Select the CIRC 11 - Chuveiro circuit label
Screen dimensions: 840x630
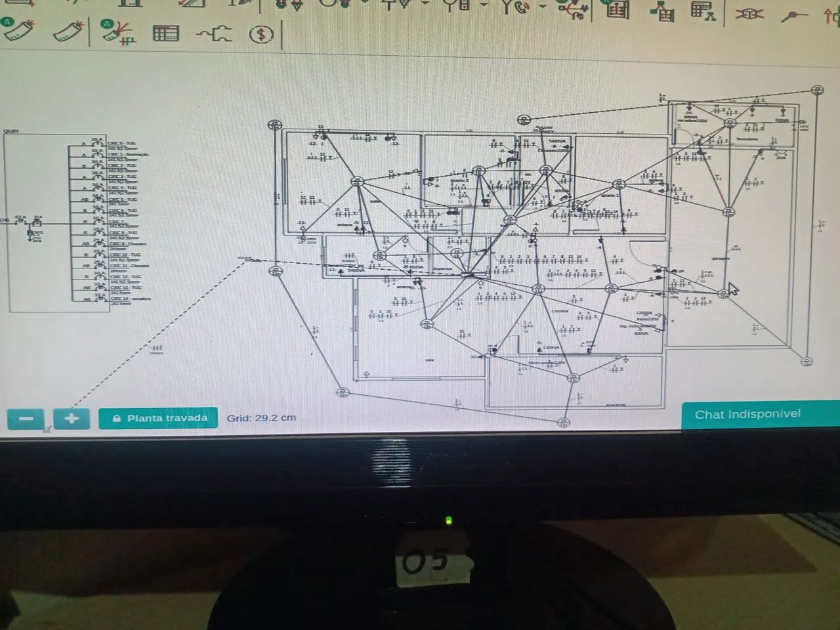tap(129, 266)
